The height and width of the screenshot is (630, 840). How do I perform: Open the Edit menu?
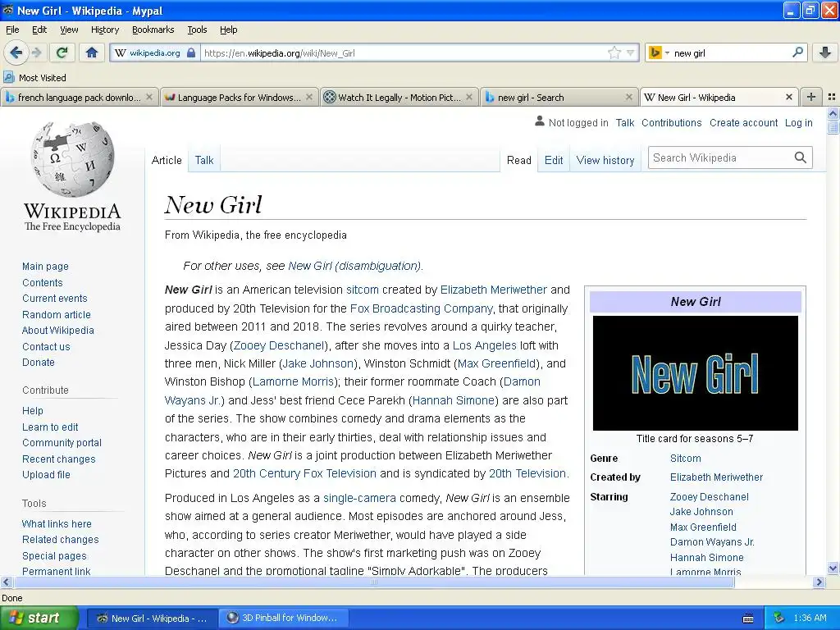[x=39, y=30]
